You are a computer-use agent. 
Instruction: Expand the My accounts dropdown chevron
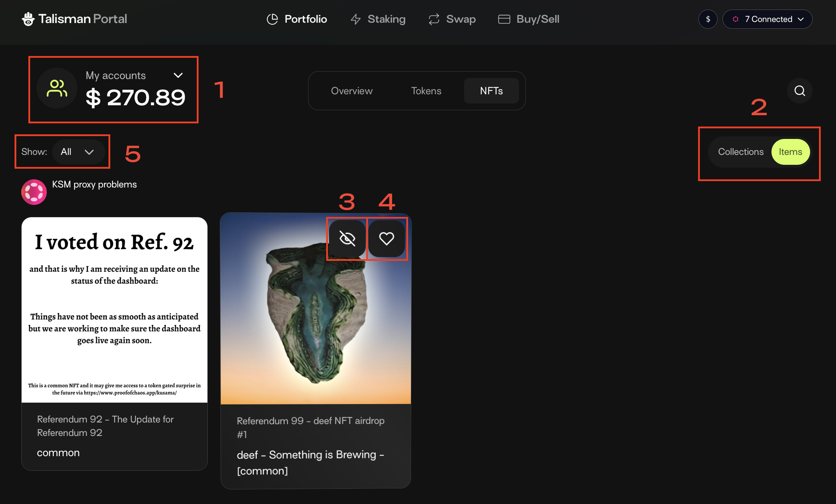pos(178,75)
